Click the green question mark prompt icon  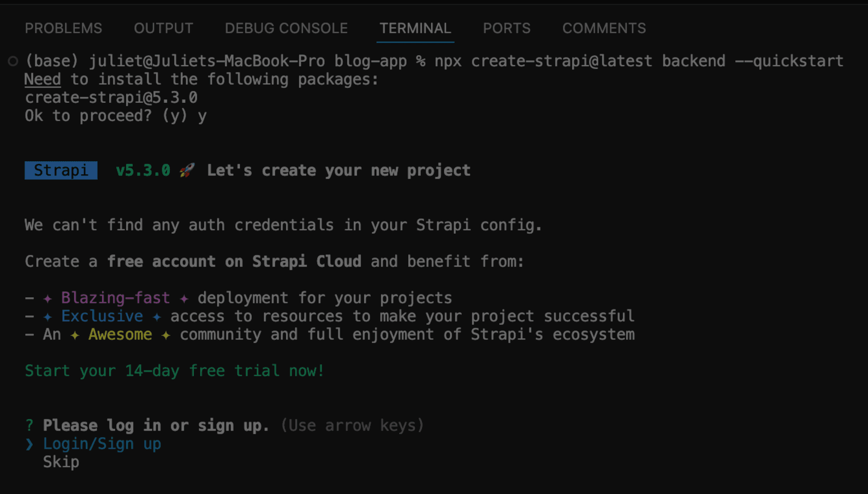(x=29, y=426)
